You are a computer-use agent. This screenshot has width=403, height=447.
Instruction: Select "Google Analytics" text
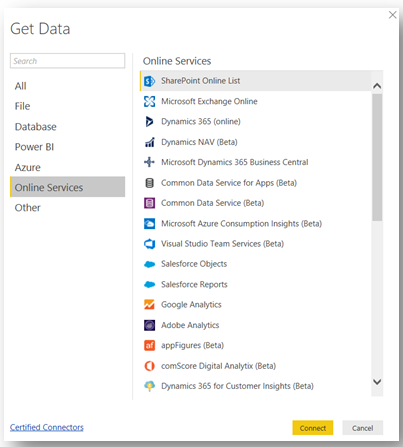point(191,305)
